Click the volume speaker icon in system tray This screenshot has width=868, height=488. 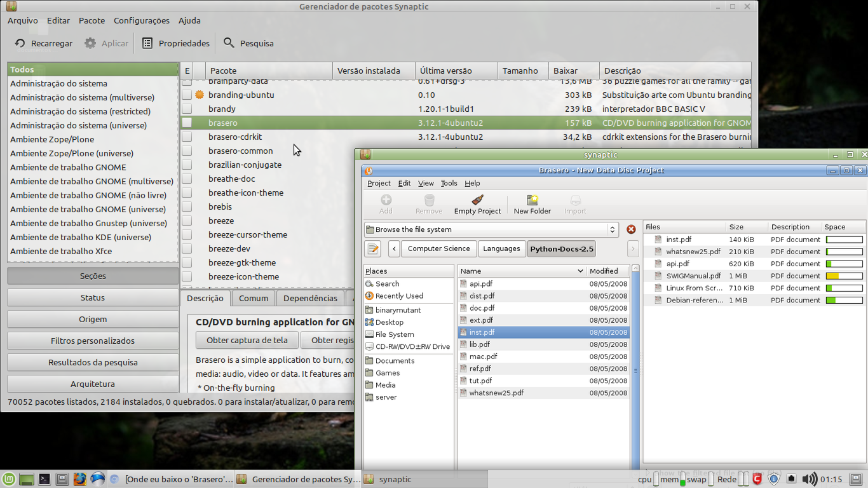(809, 479)
